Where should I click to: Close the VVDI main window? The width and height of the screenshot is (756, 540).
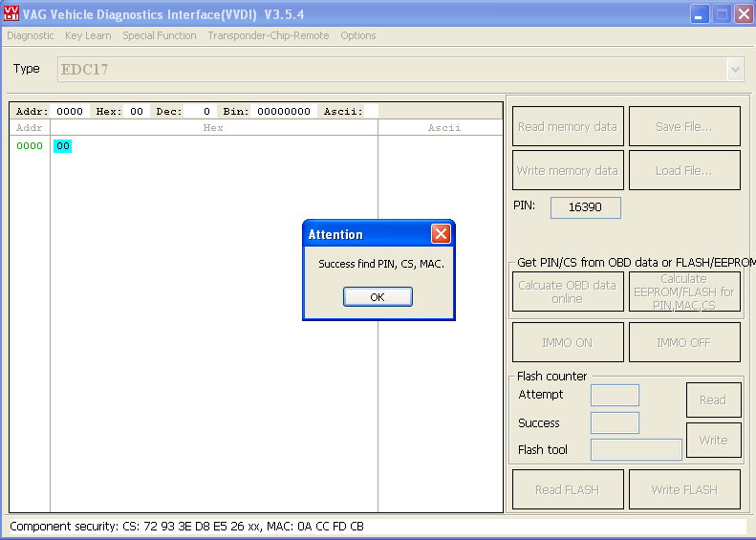744,14
